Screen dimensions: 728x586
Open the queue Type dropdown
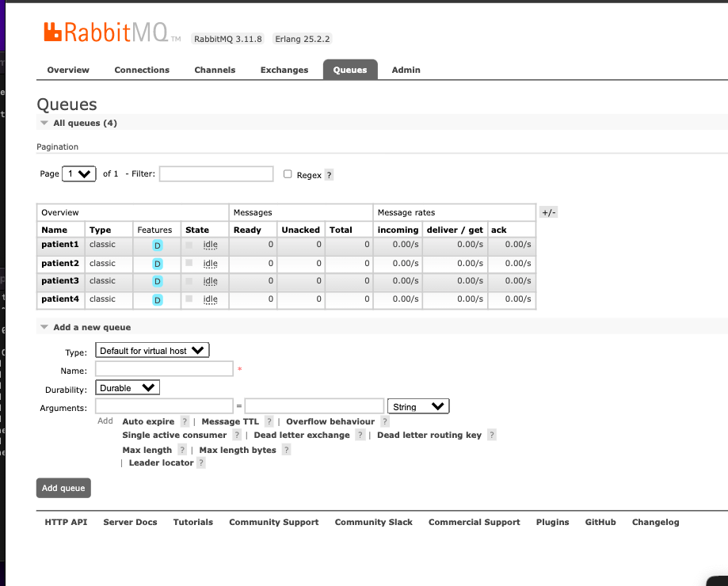pyautogui.click(x=152, y=350)
